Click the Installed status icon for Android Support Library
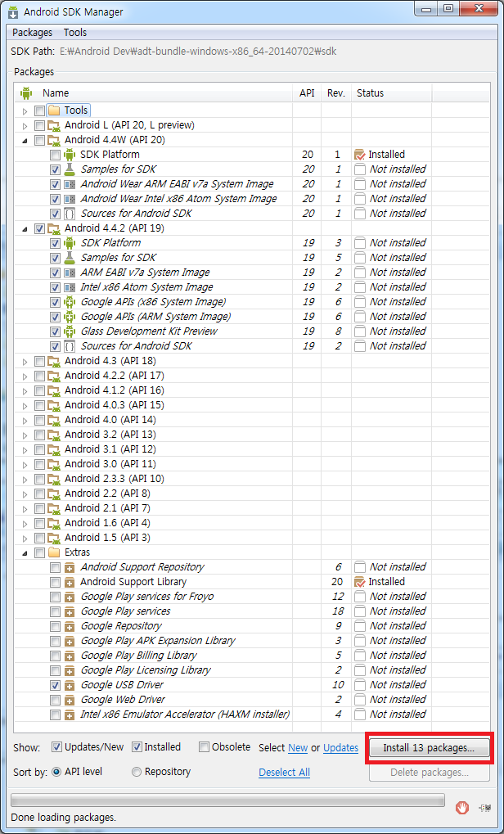Viewport: 504px width, 834px height. pyautogui.click(x=361, y=582)
